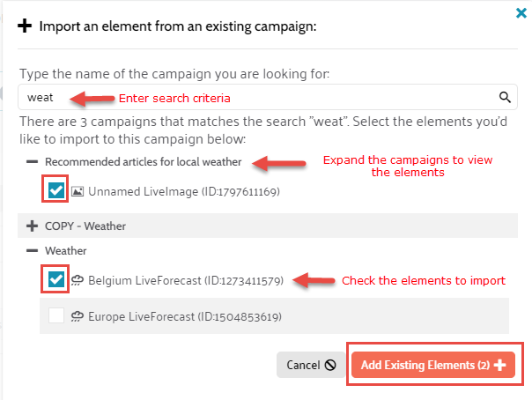
Task: Uncheck the Belgium LiveForecast checkbox
Action: (55, 280)
